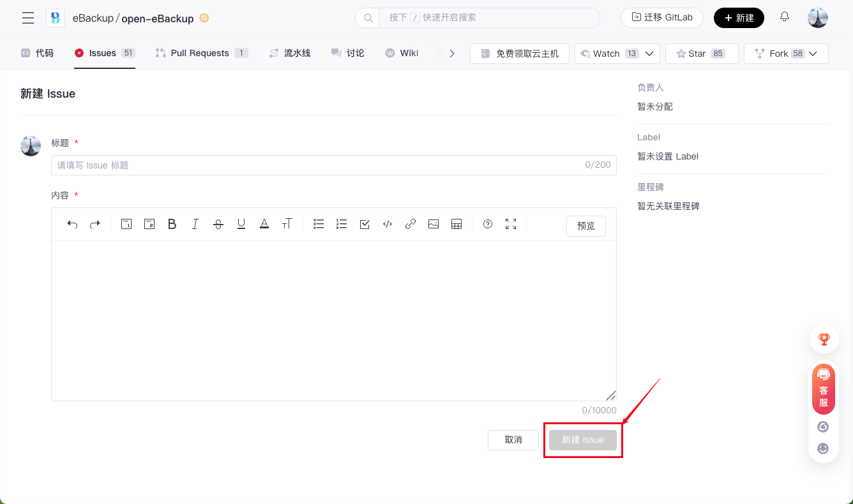853x504 pixels.
Task: Click the undo arrow in editor toolbar
Action: 72,224
